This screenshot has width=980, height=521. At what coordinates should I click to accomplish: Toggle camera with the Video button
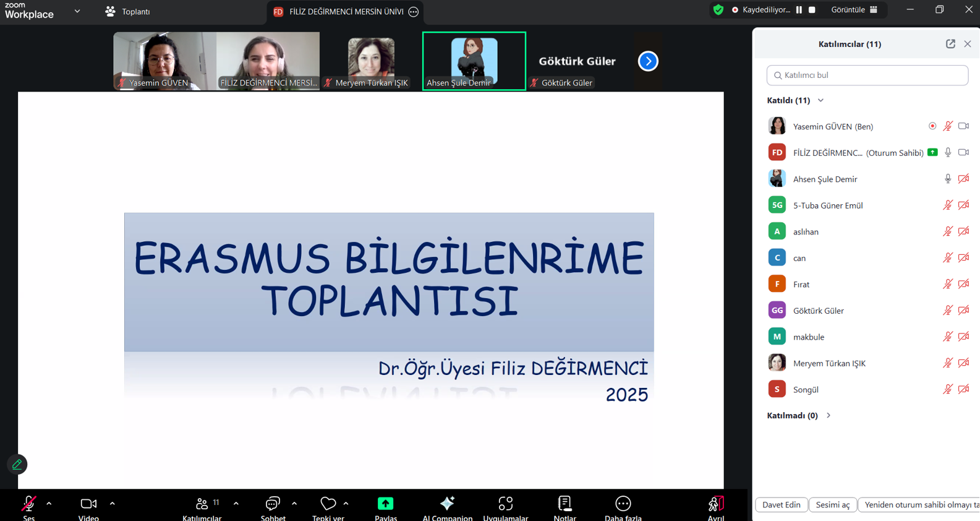click(88, 504)
